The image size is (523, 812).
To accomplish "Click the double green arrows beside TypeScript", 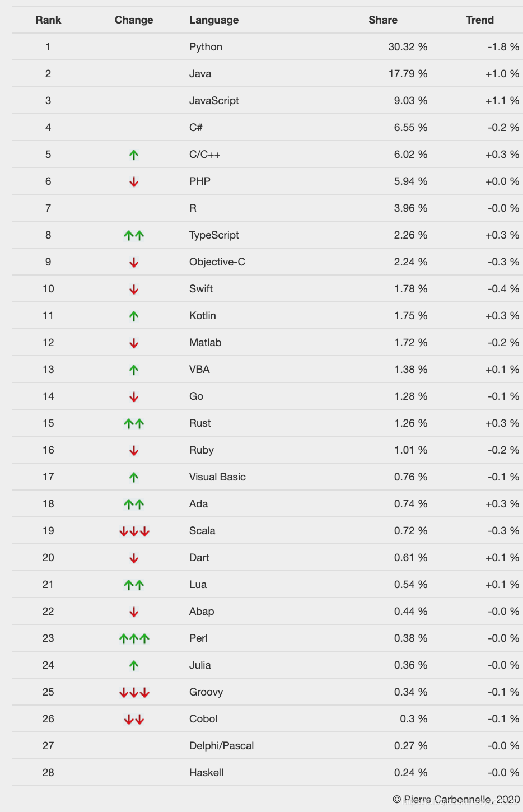I will [x=134, y=235].
